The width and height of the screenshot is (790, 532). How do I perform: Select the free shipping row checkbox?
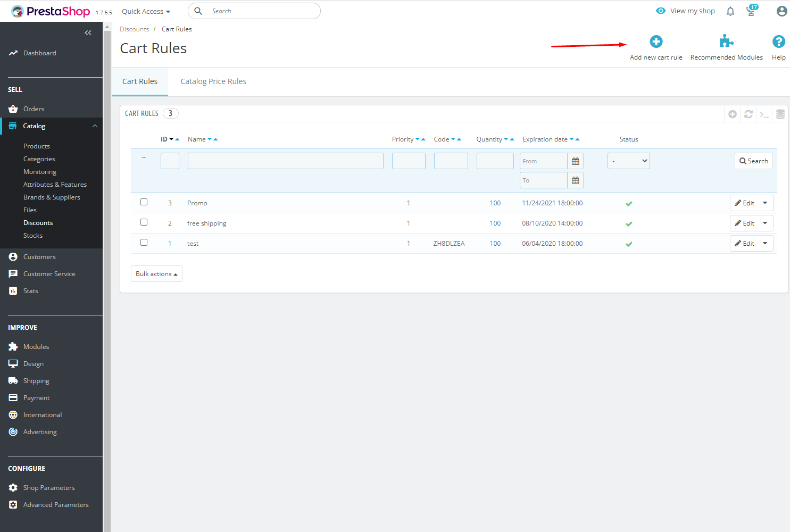(x=144, y=222)
